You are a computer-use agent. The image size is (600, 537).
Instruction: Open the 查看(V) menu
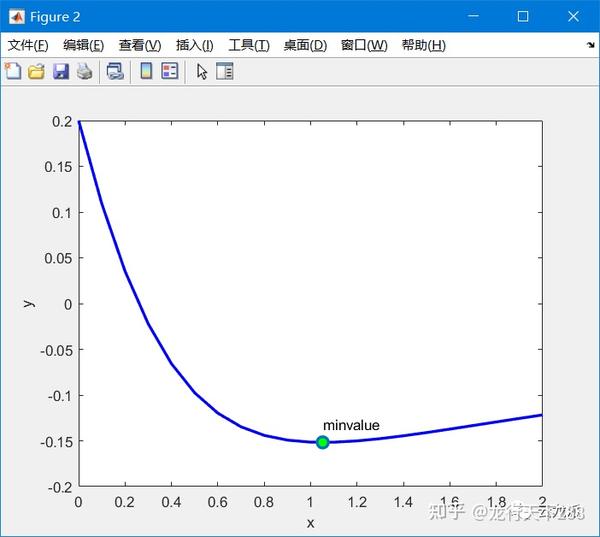pyautogui.click(x=140, y=45)
